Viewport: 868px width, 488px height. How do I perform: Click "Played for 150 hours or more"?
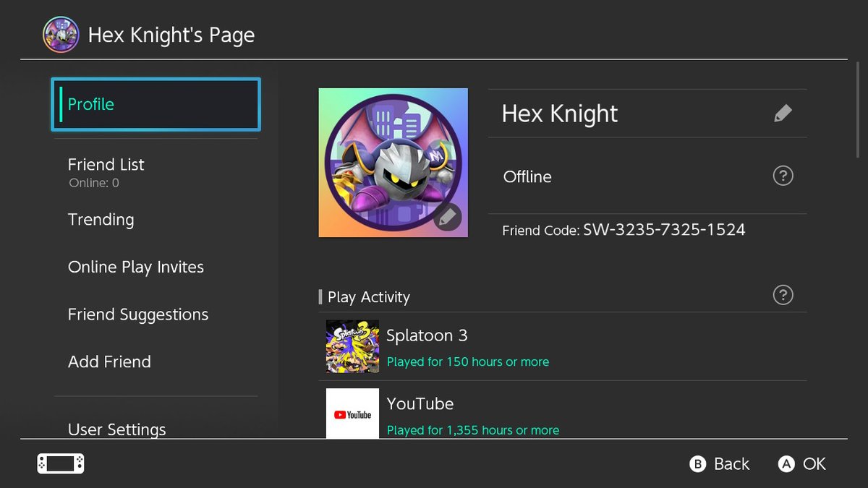click(x=468, y=361)
